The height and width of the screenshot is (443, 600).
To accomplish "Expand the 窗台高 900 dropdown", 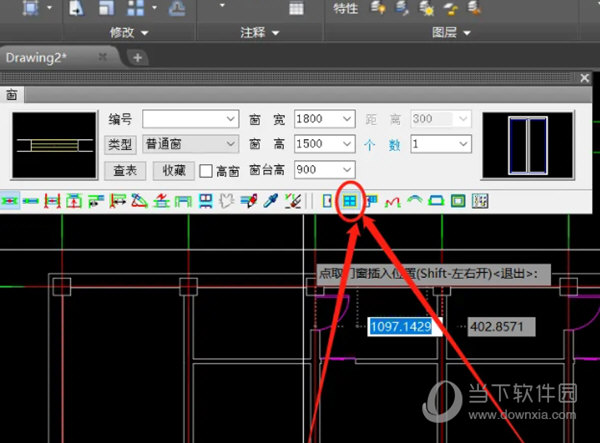I will pos(347,169).
